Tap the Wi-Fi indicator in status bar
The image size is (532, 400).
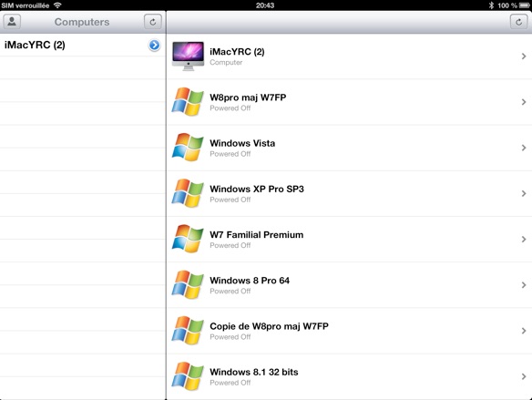click(57, 5)
